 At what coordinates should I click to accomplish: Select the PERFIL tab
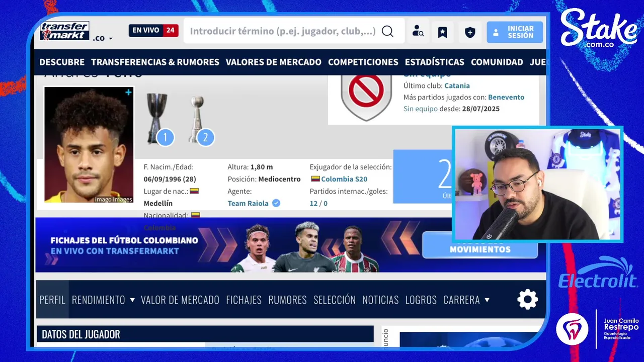click(x=52, y=300)
